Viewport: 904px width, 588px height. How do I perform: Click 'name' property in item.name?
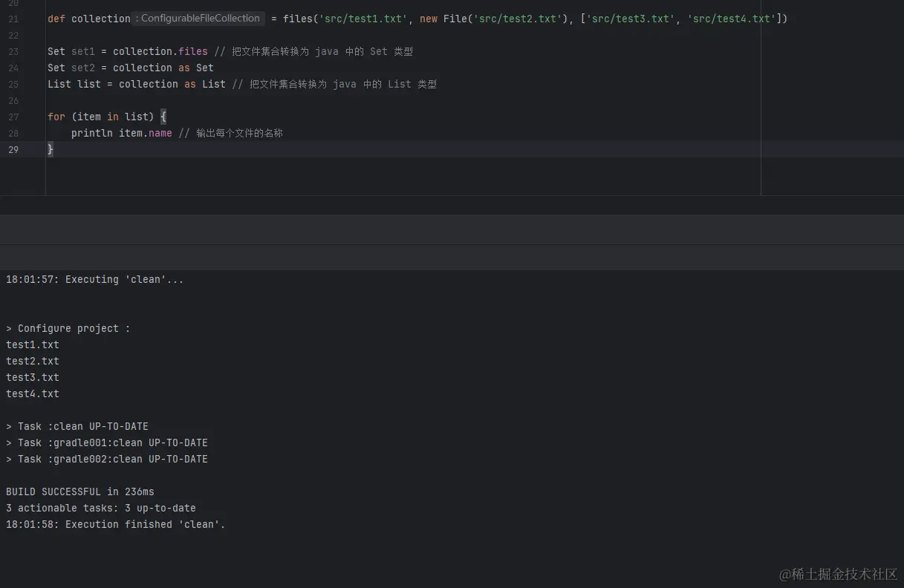tap(160, 133)
